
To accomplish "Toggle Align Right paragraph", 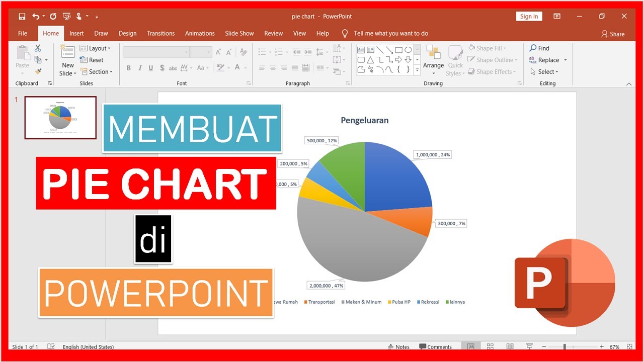I will coord(284,68).
